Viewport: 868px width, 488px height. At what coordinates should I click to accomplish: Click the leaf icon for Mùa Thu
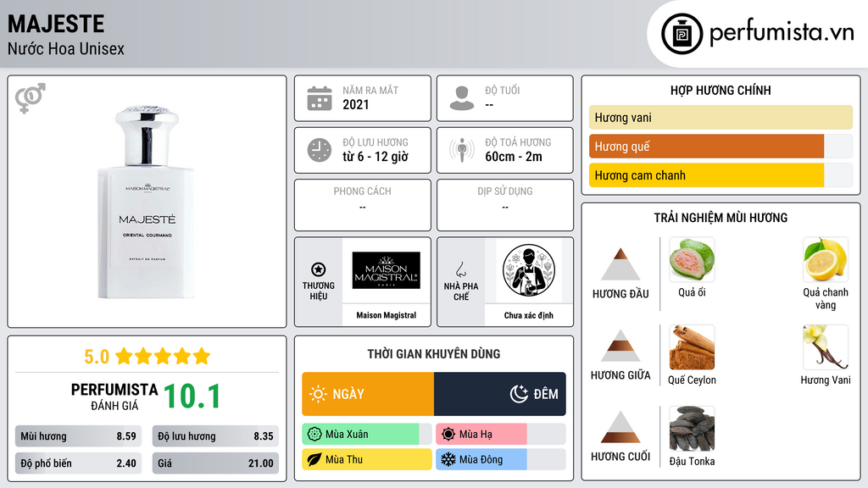pos(314,459)
